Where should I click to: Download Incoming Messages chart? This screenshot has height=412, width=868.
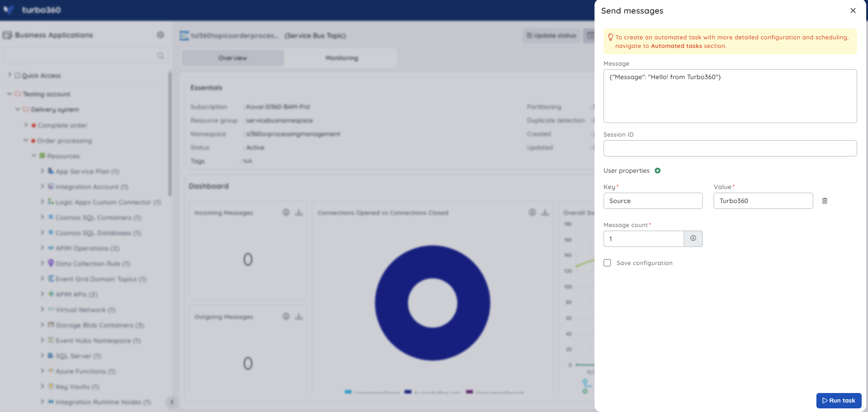point(299,212)
